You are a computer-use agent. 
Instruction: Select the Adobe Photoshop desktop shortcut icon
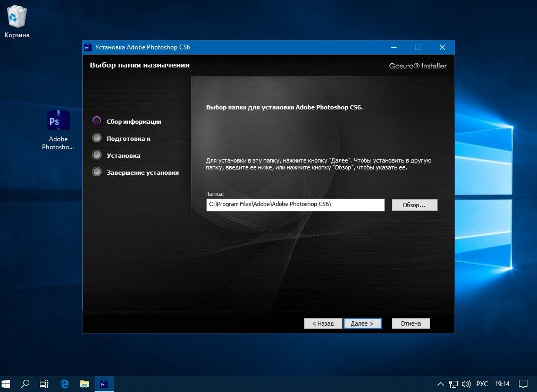(x=58, y=130)
